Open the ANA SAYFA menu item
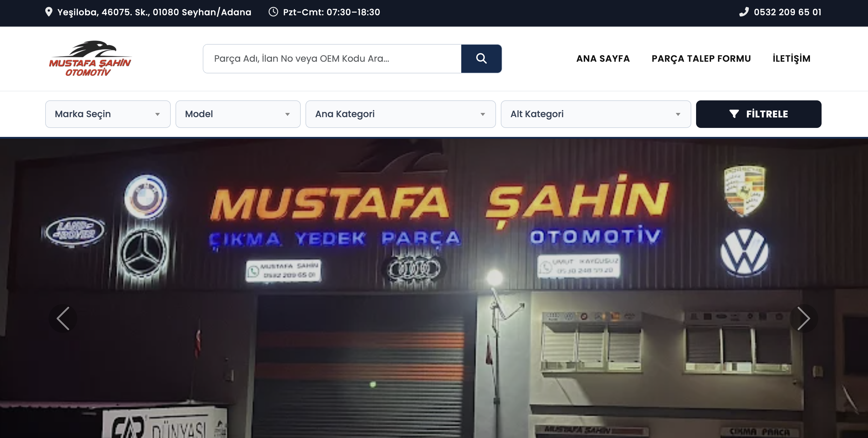This screenshot has width=868, height=438. pyautogui.click(x=603, y=59)
